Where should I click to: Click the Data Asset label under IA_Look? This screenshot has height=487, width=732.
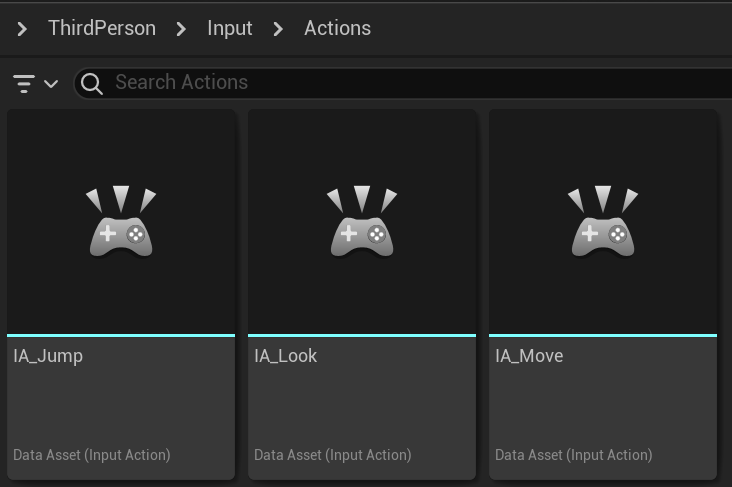[x=332, y=455]
